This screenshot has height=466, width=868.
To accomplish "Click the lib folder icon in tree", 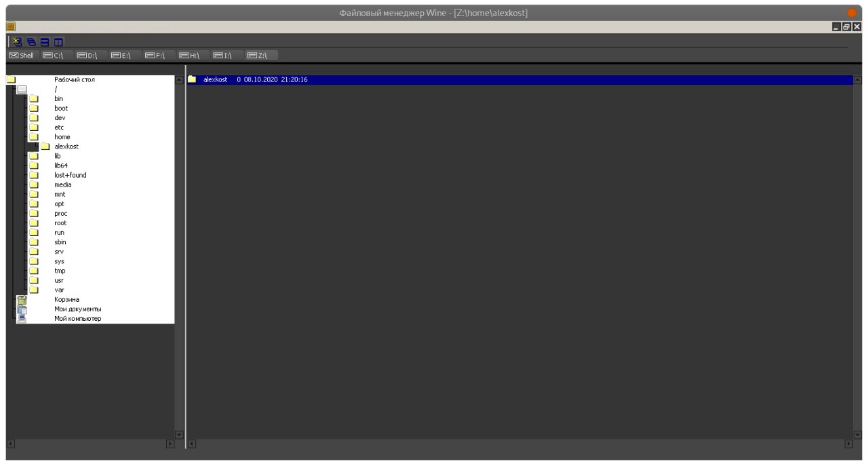I will [x=33, y=156].
